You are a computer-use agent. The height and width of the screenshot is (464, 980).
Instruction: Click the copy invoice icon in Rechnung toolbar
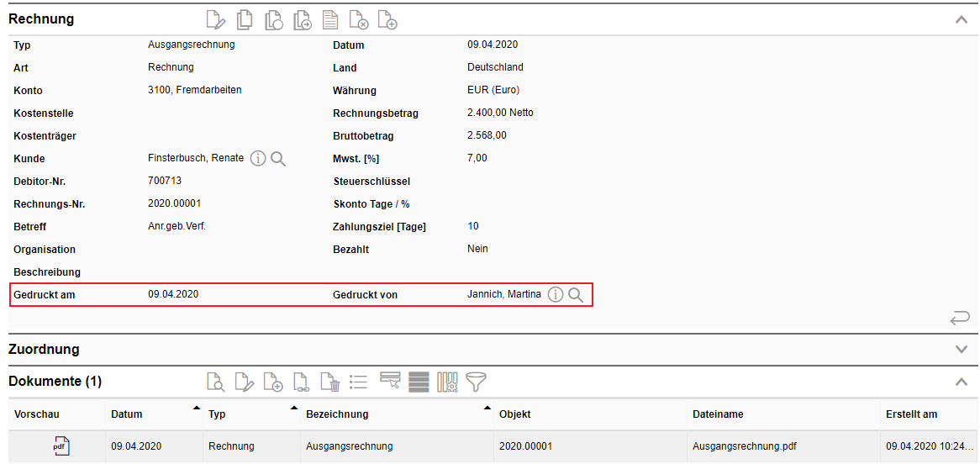click(245, 19)
